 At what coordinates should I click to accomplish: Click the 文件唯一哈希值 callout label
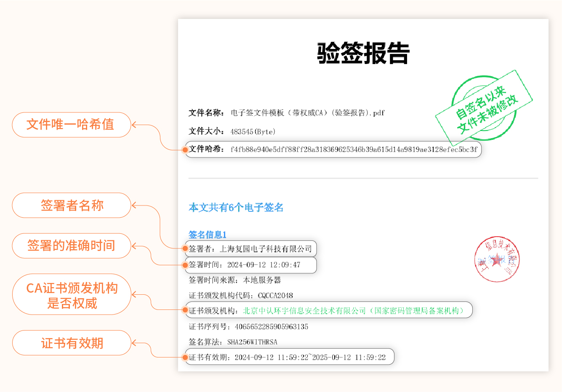click(x=72, y=125)
